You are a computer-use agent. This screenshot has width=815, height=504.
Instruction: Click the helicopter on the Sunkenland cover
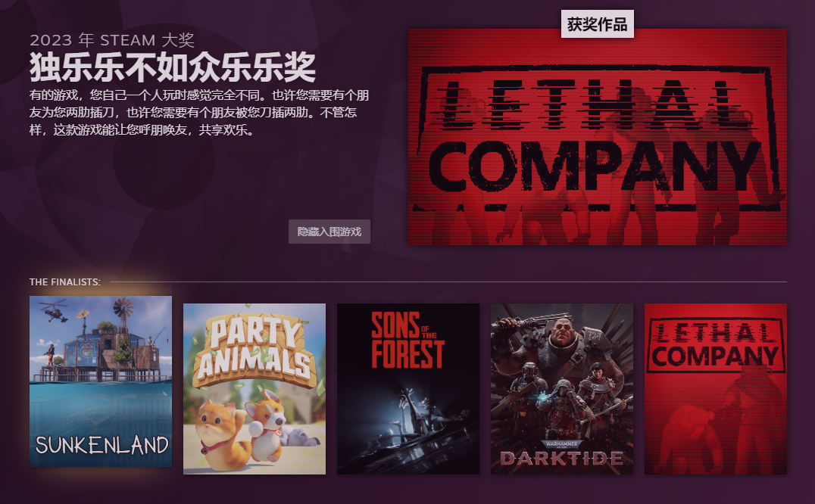pos(55,309)
